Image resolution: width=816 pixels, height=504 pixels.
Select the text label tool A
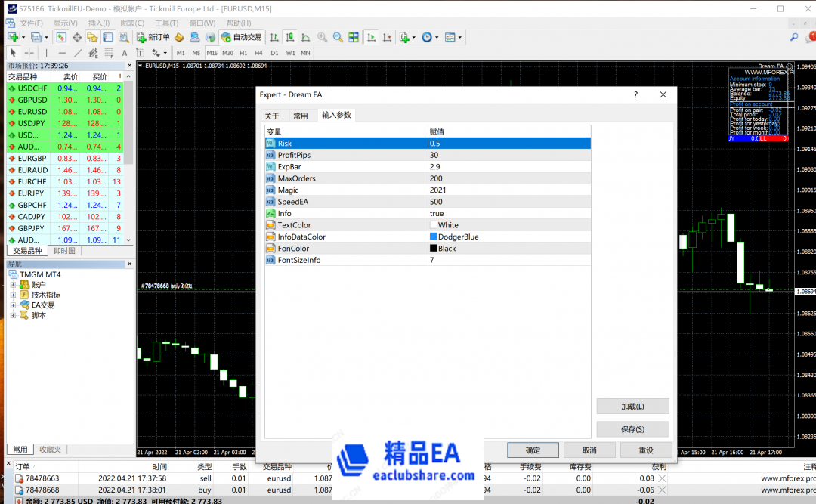click(124, 53)
